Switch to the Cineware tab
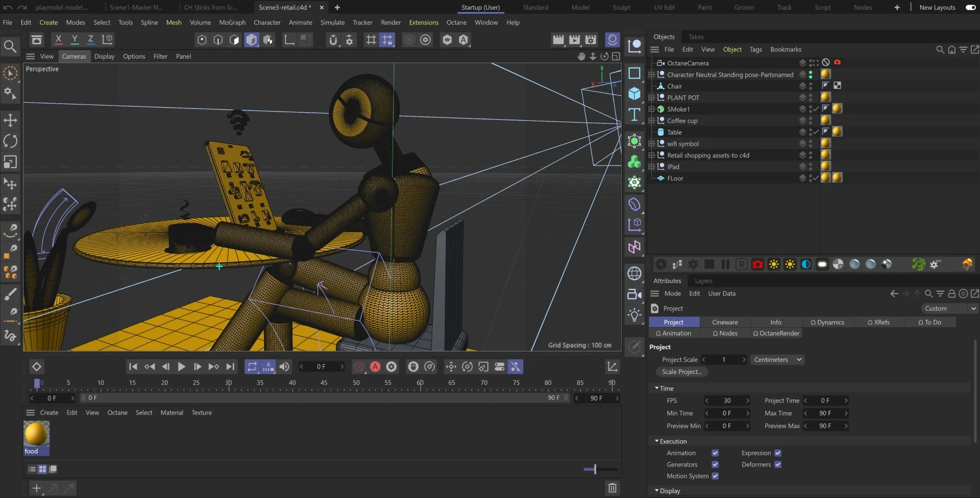The width and height of the screenshot is (980, 498). (725, 322)
